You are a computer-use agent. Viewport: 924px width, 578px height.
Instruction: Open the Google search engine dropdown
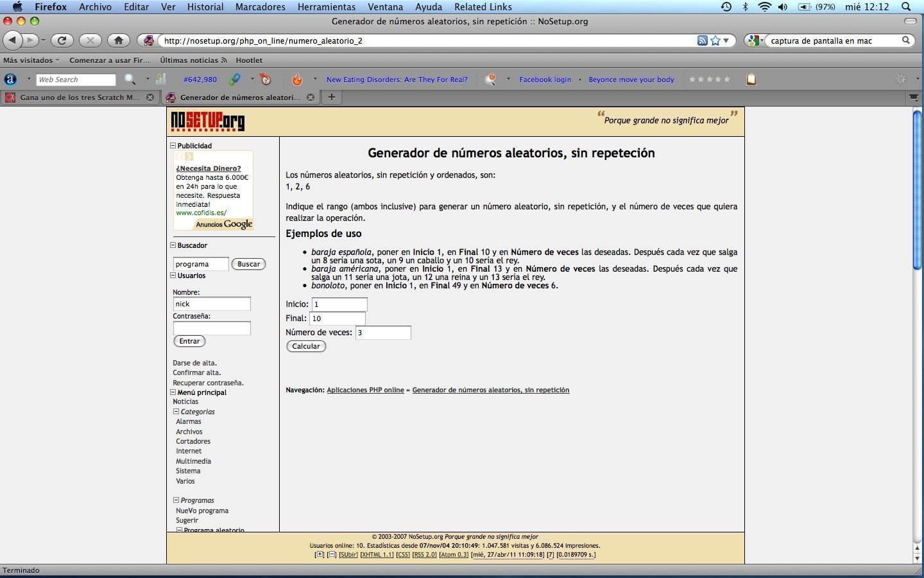(755, 40)
